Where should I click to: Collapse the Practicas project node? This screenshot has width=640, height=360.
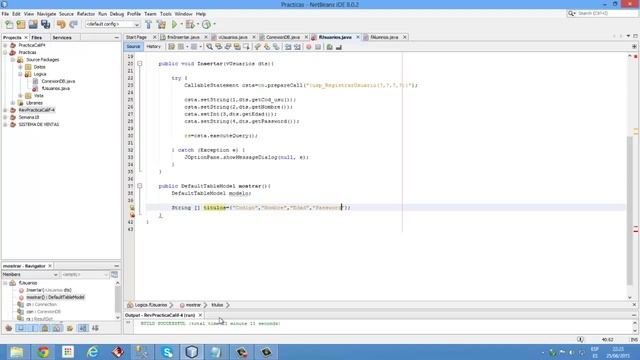point(5,53)
